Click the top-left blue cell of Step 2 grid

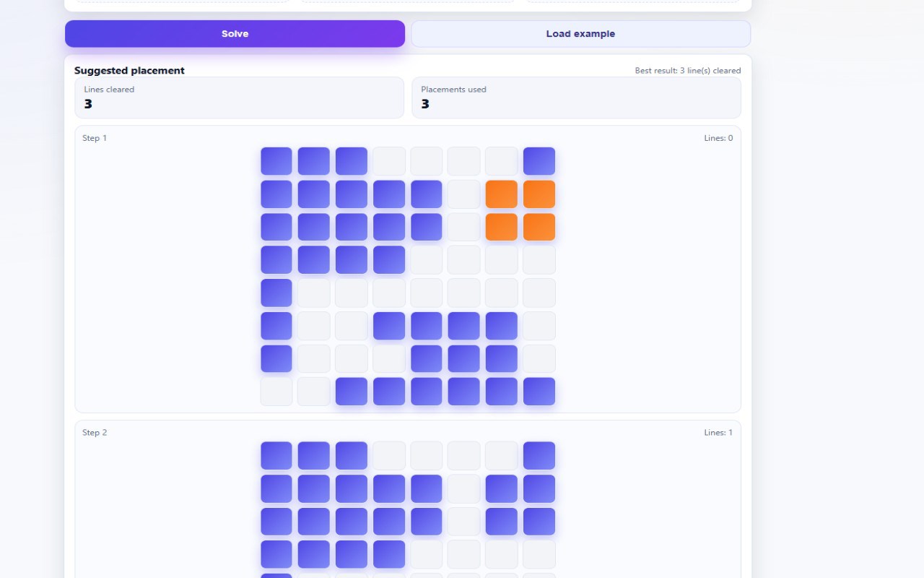pyautogui.click(x=276, y=456)
